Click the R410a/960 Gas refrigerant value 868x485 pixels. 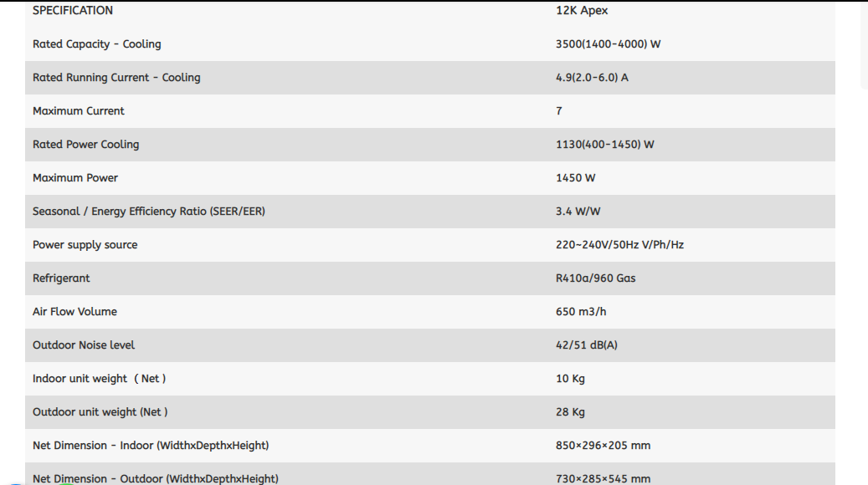click(595, 278)
